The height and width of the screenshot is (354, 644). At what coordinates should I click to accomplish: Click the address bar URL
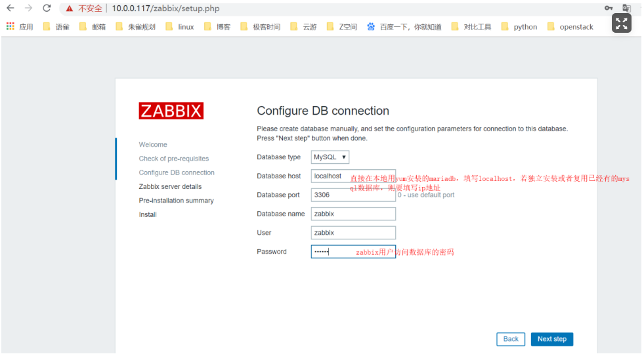165,9
